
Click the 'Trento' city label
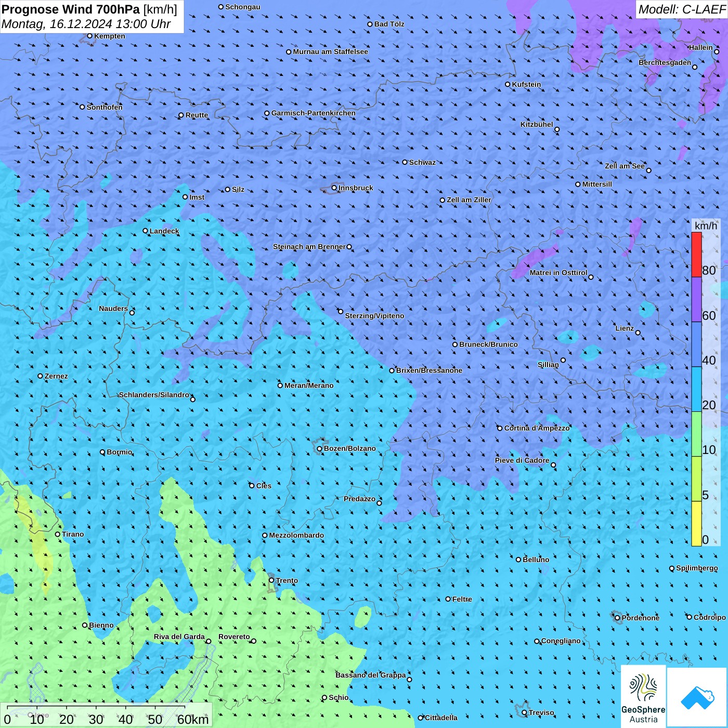point(287,580)
